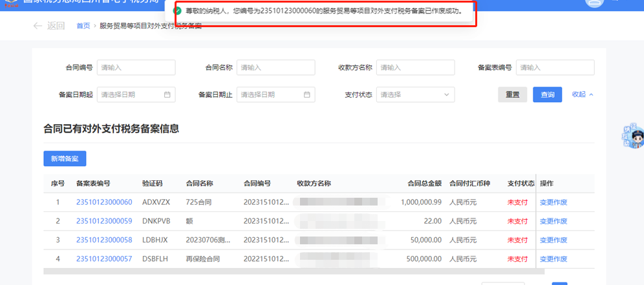Click the back arrow next to 返回
The image size is (644, 285).
coord(38,26)
